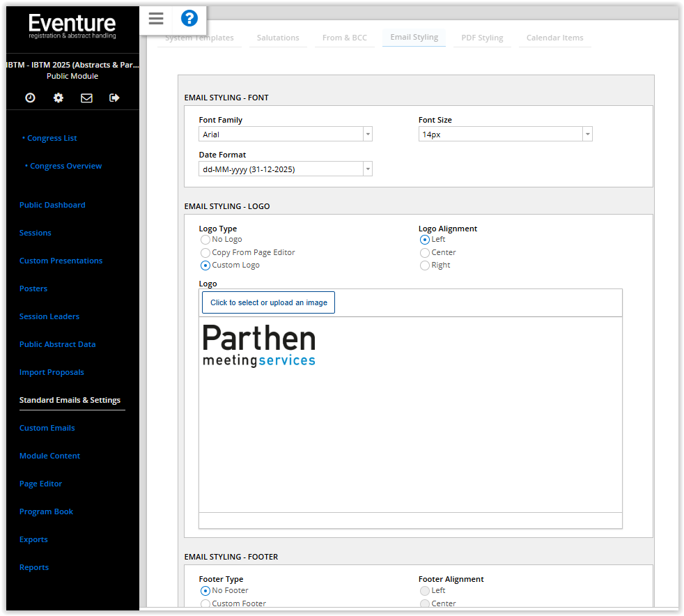684x616 pixels.
Task: Open the Font Size dropdown
Action: (505, 134)
